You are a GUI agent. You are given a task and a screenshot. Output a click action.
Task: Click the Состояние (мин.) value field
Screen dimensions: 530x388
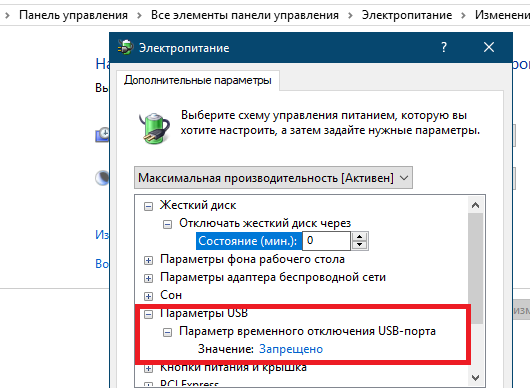(326, 241)
